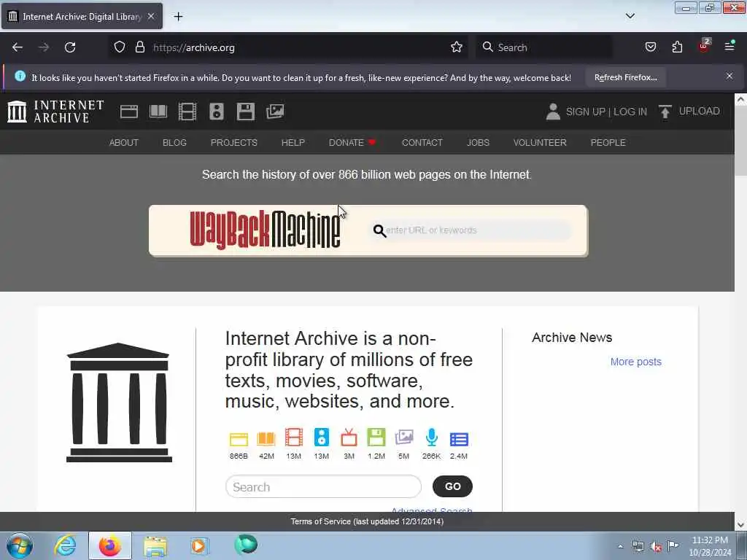Open the list all tabs dropdown arrow
This screenshot has height=560, width=747.
[630, 16]
